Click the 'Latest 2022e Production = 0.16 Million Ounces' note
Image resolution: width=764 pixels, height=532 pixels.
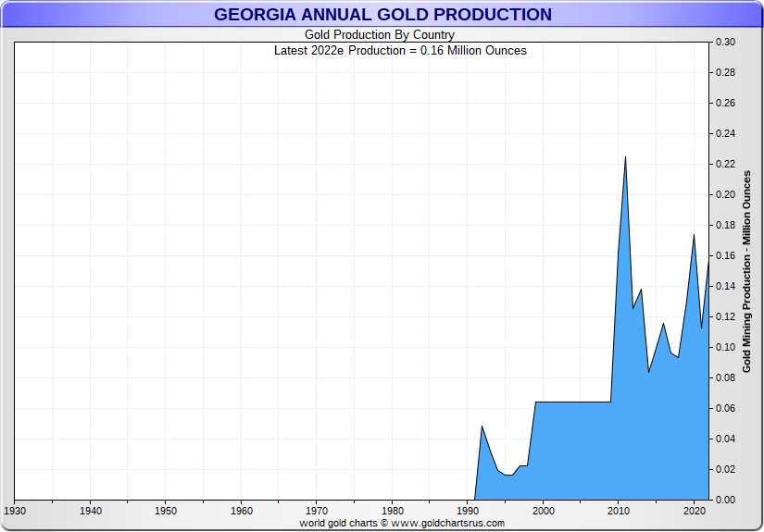coord(400,51)
